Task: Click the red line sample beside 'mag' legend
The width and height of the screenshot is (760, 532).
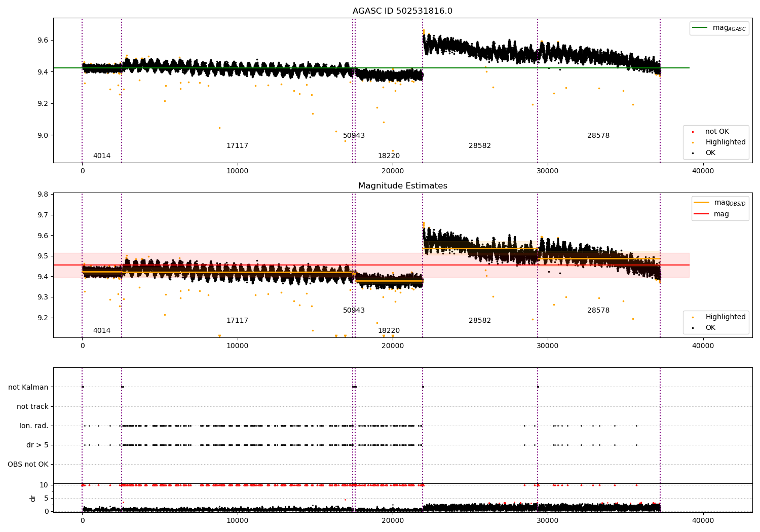Action: pos(702,214)
